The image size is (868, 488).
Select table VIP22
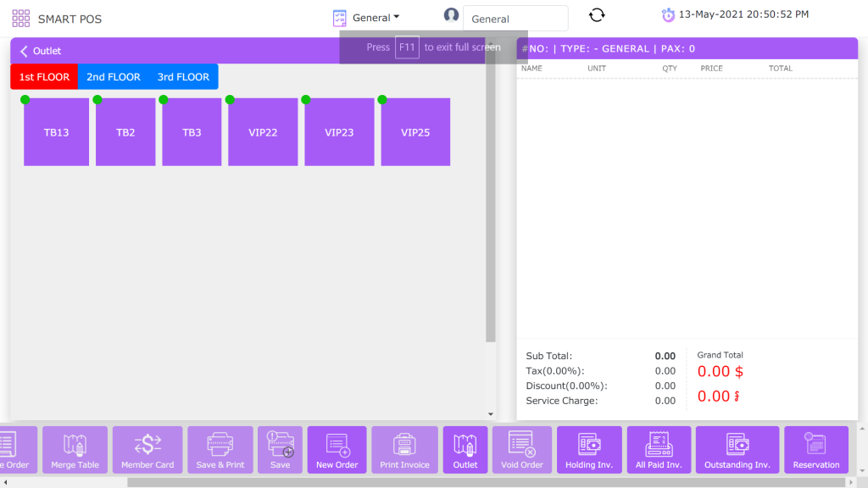(263, 132)
